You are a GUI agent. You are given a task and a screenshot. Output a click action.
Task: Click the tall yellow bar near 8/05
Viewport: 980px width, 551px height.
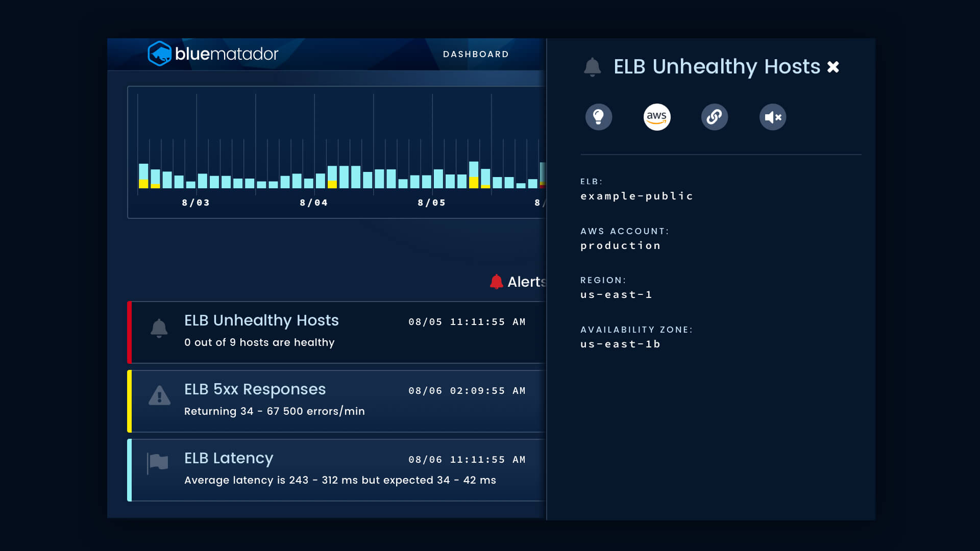tap(475, 179)
